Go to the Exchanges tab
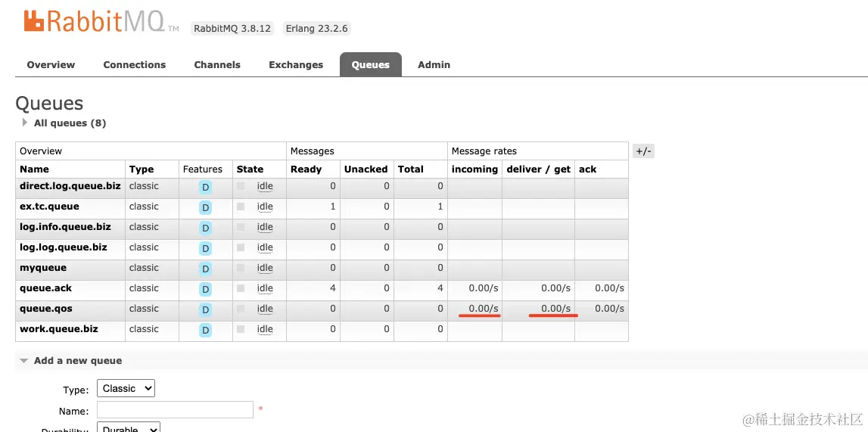Viewport: 868px width, 432px height. click(x=296, y=65)
